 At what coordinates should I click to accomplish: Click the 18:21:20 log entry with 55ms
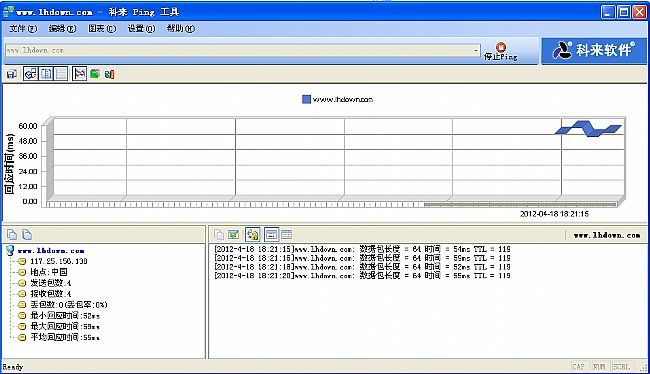click(362, 275)
